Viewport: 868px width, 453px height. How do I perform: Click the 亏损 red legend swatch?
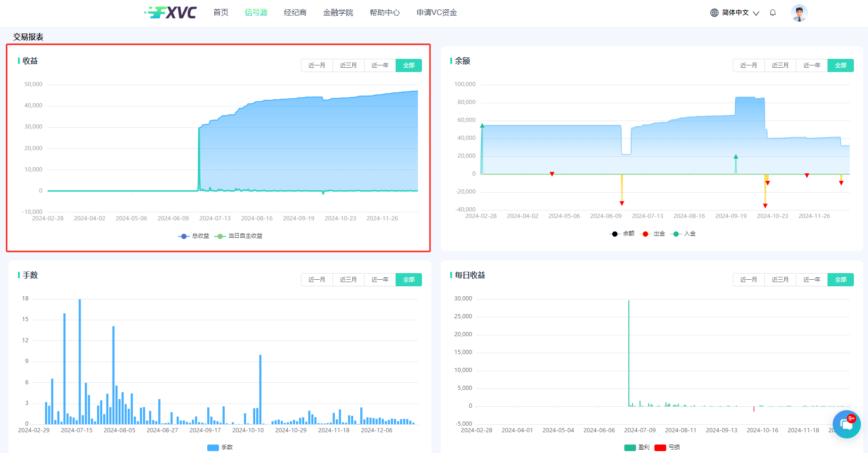[660, 447]
